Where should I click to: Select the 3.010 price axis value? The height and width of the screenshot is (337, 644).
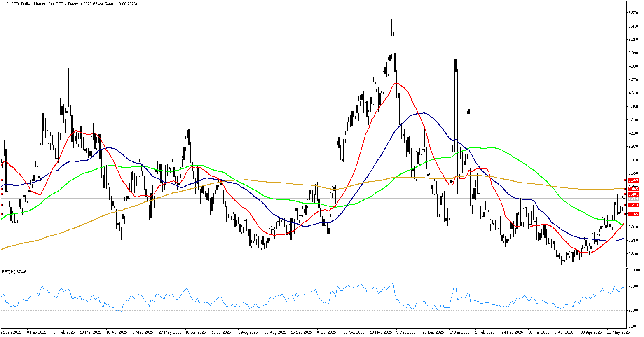coord(634,227)
